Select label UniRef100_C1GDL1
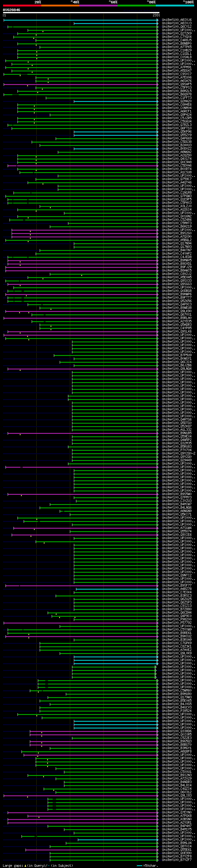 pos(176,54)
